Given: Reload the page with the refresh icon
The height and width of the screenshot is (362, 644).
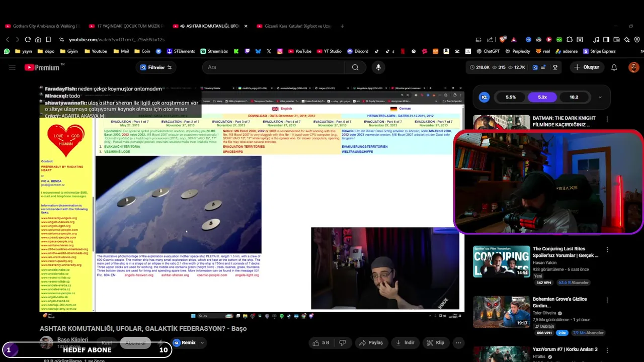Looking at the screenshot, I should pos(28,39).
